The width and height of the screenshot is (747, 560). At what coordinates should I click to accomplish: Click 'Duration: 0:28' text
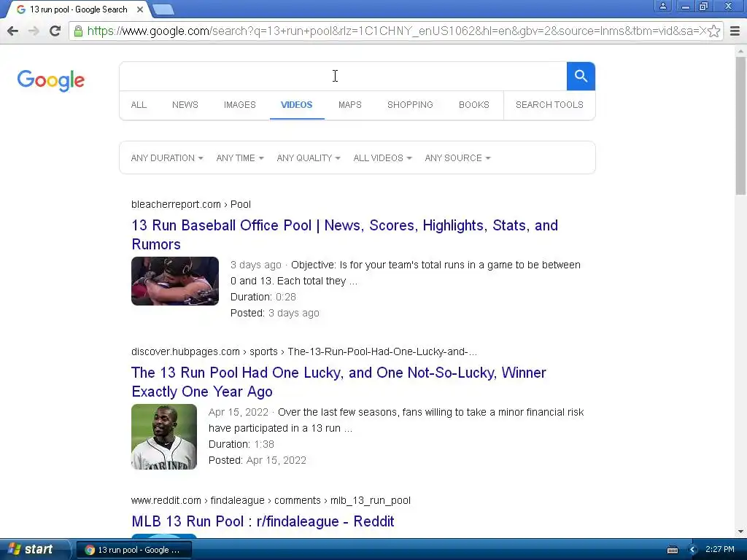263,297
